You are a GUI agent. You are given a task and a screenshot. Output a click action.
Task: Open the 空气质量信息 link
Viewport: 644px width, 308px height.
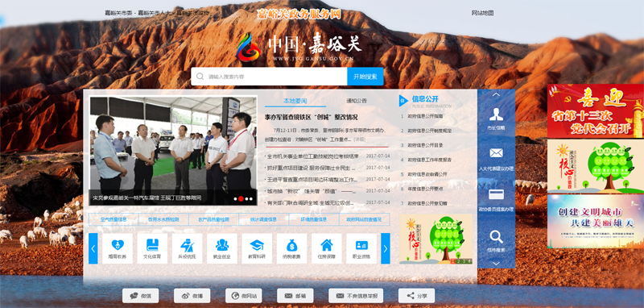pyautogui.click(x=114, y=219)
